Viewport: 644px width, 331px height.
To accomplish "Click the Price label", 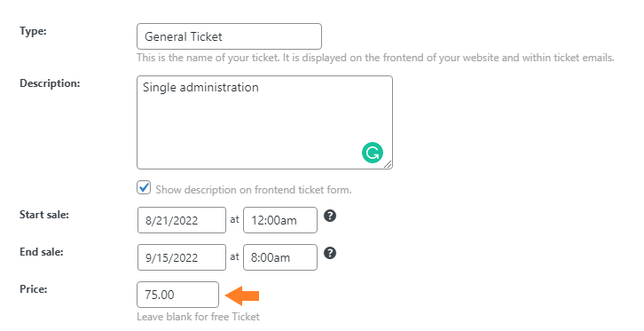I will [34, 289].
